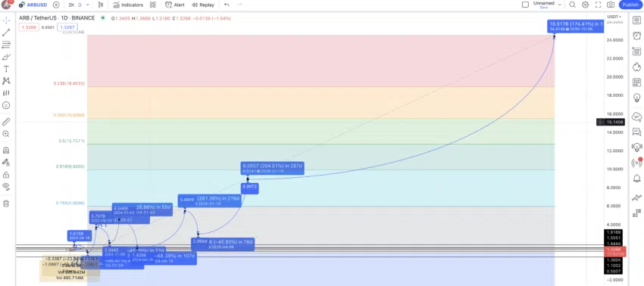The image size is (644, 286).
Task: Open the Indicators menu
Action: [x=128, y=5]
